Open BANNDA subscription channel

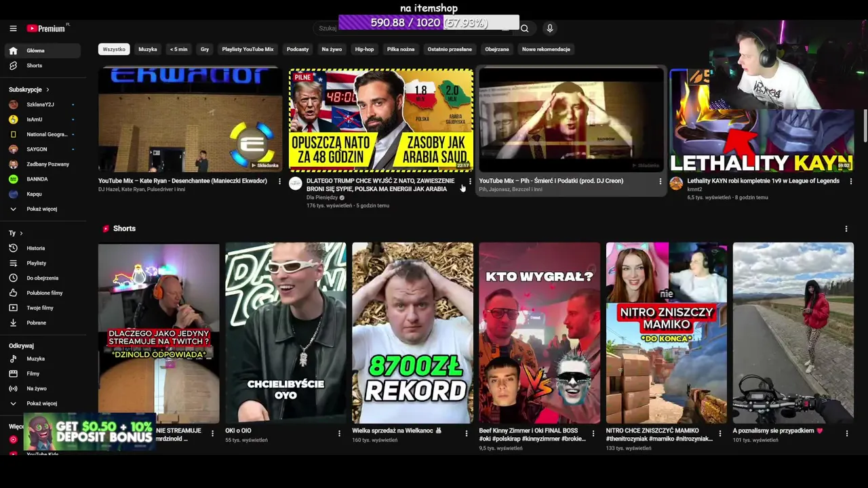tap(43, 179)
